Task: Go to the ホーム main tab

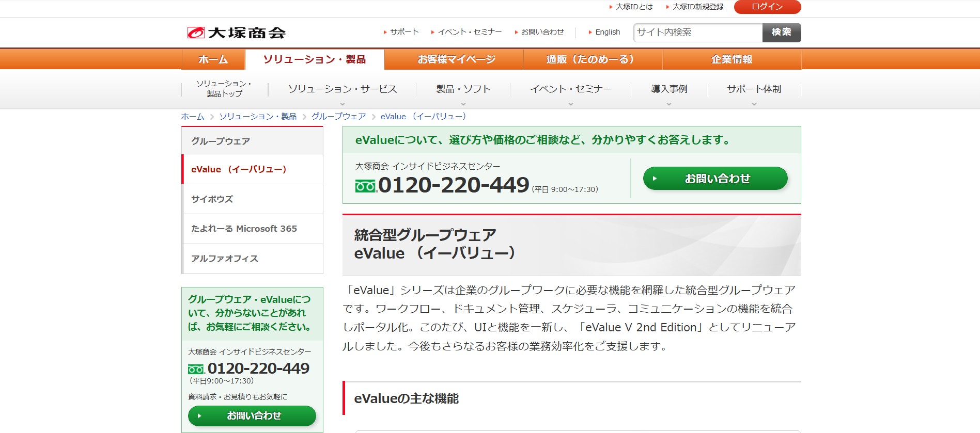Action: (213, 59)
